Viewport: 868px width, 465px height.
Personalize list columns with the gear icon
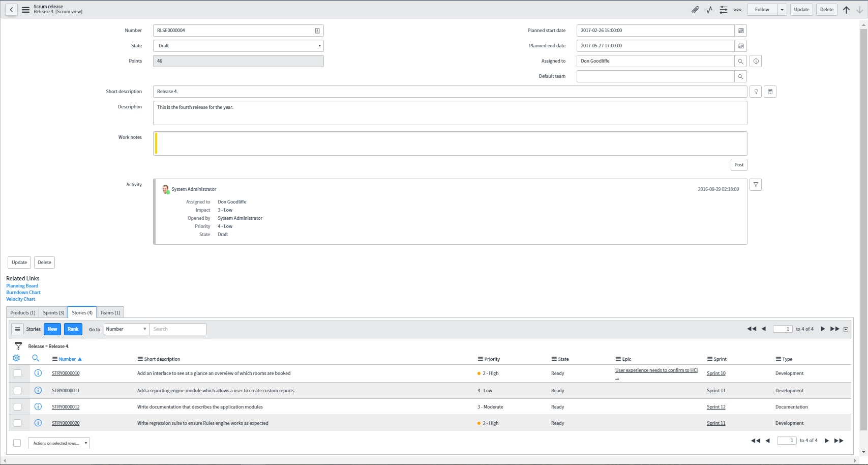coord(16,358)
